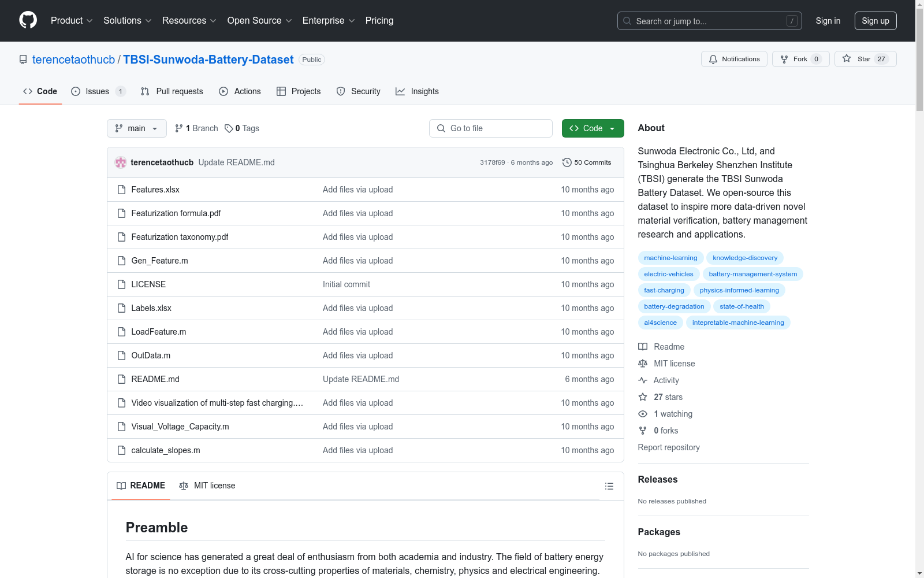
Task: Click the pulse icon beside Activity
Action: (643, 380)
